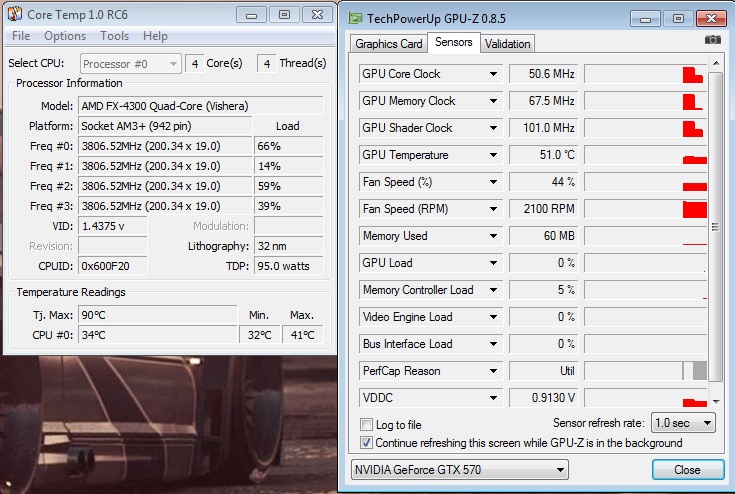
Task: Minimize the Core Temp window
Action: click(252, 15)
